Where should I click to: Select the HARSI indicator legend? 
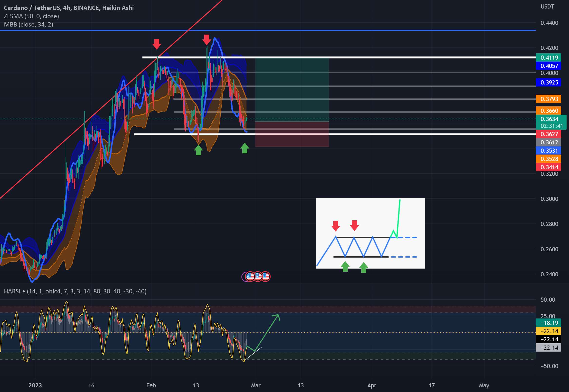[75, 291]
